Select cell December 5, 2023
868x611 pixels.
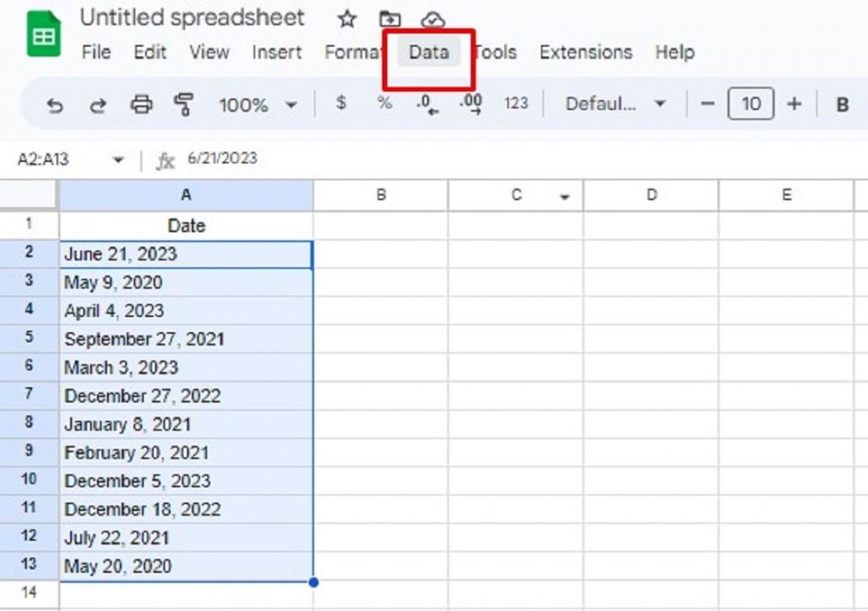pyautogui.click(x=186, y=481)
